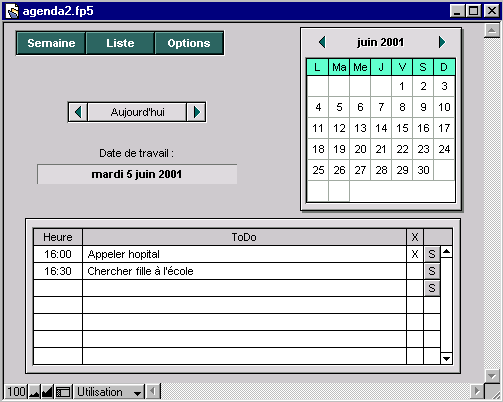Image resolution: width=503 pixels, height=402 pixels.
Task: Select day 15 in june calendar
Action: click(402, 128)
